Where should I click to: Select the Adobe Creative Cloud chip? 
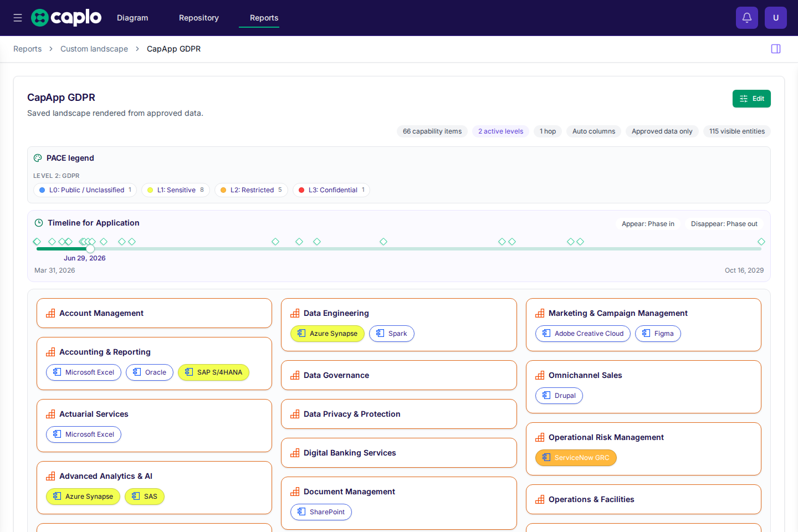click(x=583, y=334)
